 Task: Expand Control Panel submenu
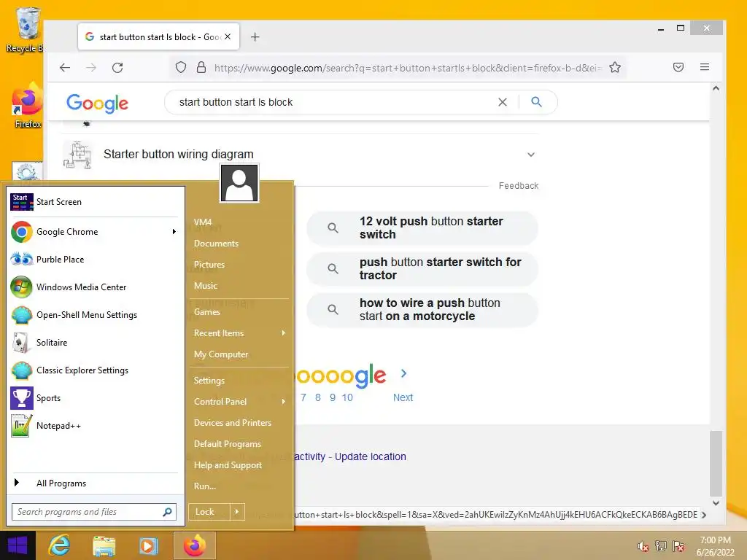pyautogui.click(x=239, y=402)
